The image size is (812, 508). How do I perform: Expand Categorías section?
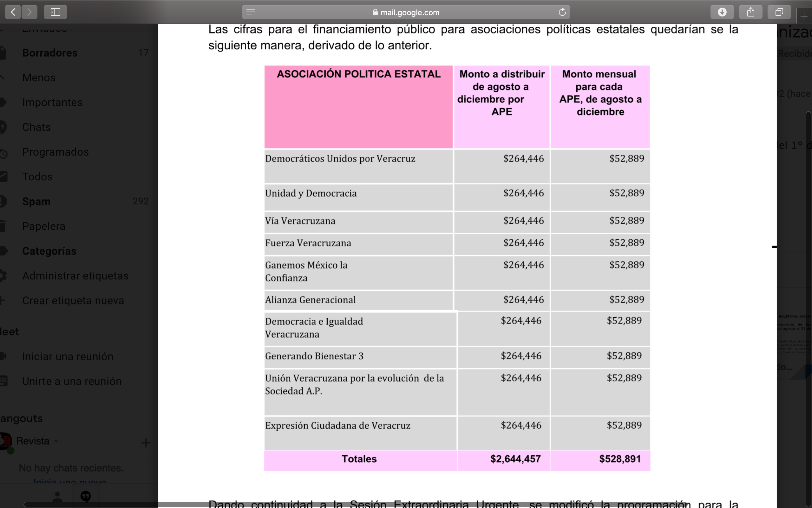49,251
